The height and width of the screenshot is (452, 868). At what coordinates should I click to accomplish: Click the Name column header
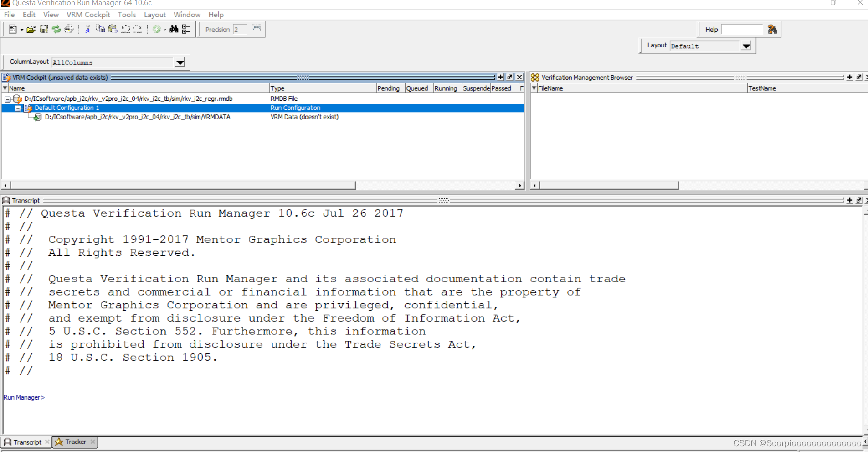(139, 88)
